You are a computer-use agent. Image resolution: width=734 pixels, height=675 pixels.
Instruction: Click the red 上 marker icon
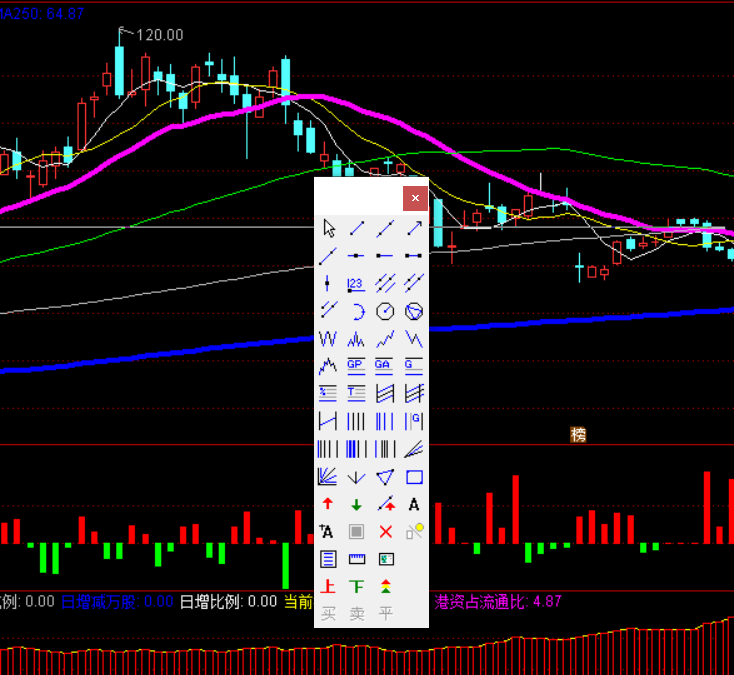click(328, 587)
